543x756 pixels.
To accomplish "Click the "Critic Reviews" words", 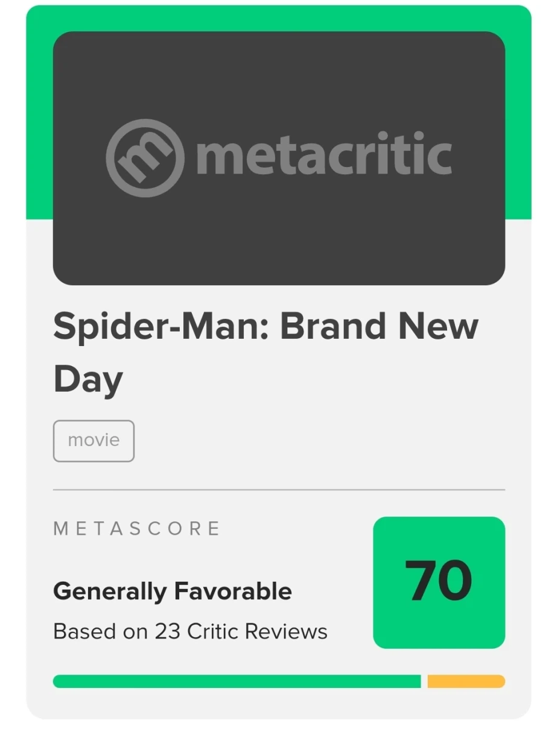I will [257, 631].
